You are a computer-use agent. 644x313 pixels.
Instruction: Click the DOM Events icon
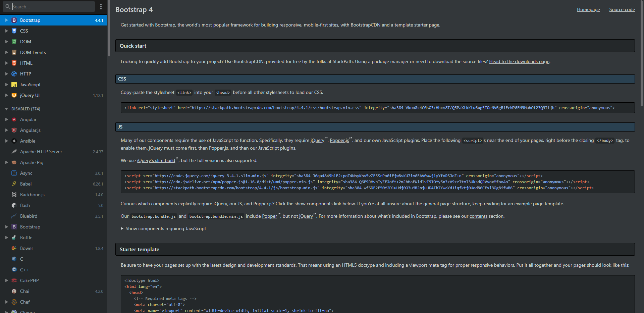[14, 52]
